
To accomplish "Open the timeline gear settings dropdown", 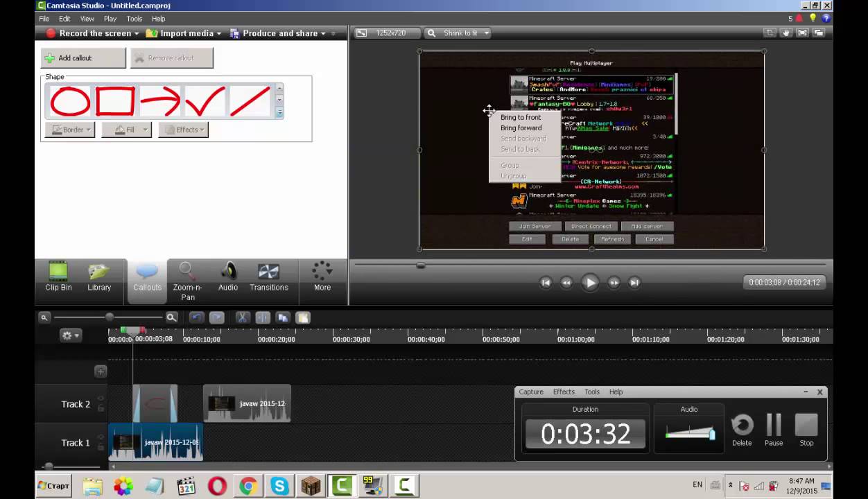I will tap(71, 335).
